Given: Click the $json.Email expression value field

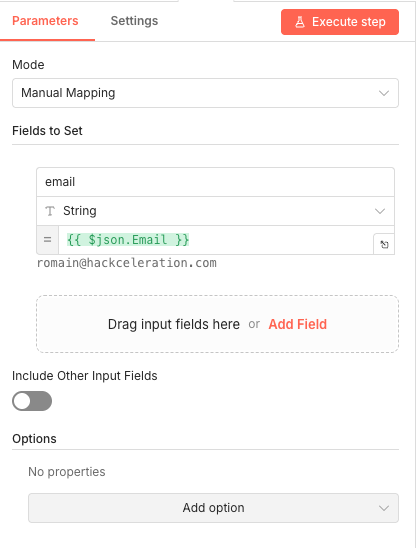Looking at the screenshot, I should [x=216, y=240].
